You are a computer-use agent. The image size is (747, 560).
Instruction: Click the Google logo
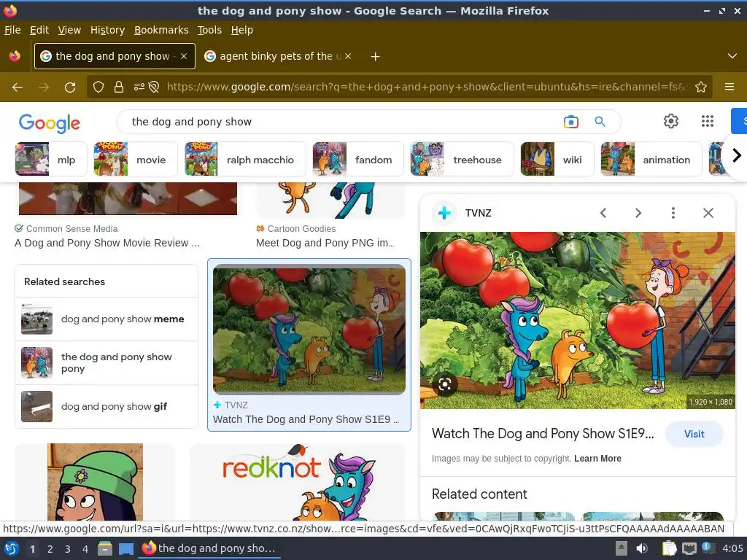point(50,122)
